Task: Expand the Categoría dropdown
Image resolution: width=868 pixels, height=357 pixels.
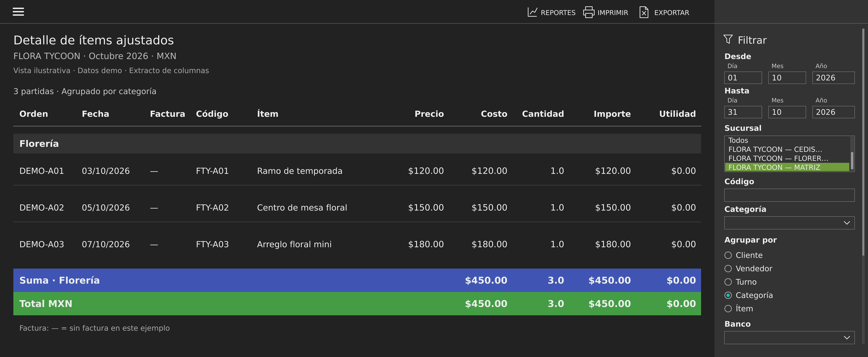Action: tap(789, 223)
